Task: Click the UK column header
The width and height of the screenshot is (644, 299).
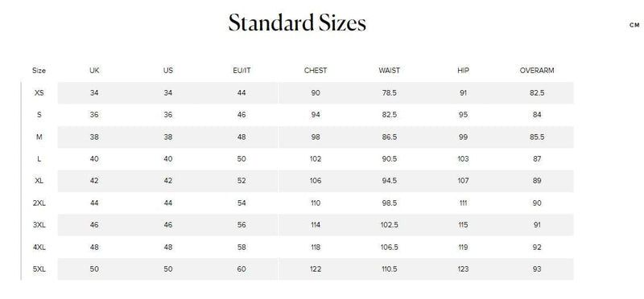Action: 94,71
